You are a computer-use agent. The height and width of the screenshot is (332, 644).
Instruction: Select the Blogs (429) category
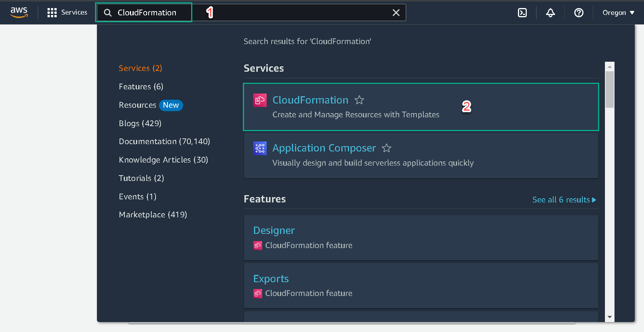140,123
